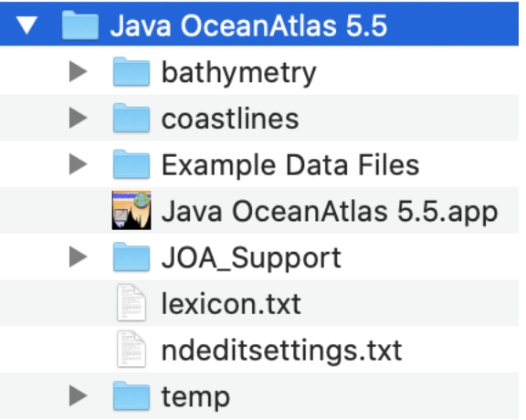Expand the coastlines folder triangle
Screen dimensions: 526x420
pyautogui.click(x=79, y=118)
